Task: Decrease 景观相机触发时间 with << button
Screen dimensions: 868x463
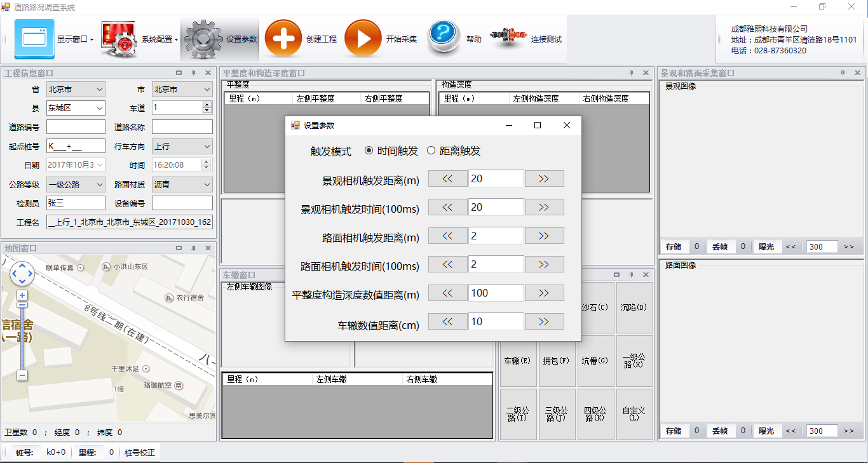Action: tap(447, 207)
